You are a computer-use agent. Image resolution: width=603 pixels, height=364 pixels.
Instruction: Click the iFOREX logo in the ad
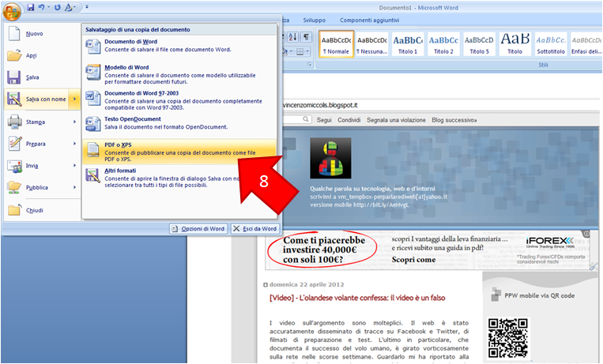(550, 241)
